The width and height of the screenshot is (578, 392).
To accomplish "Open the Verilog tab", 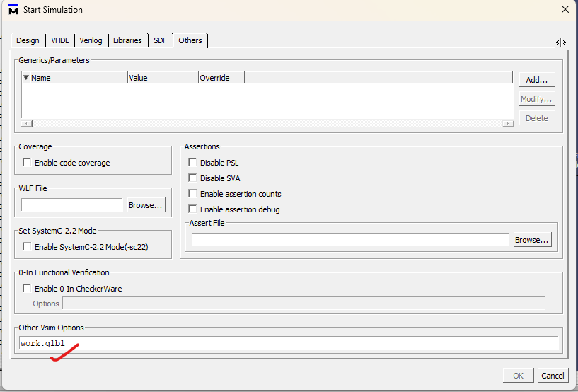I will coord(91,40).
